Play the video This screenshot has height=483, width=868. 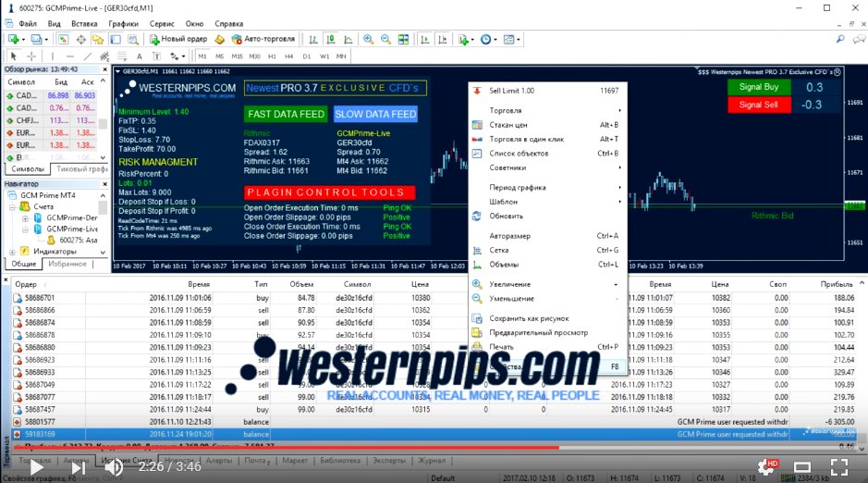pyautogui.click(x=35, y=467)
